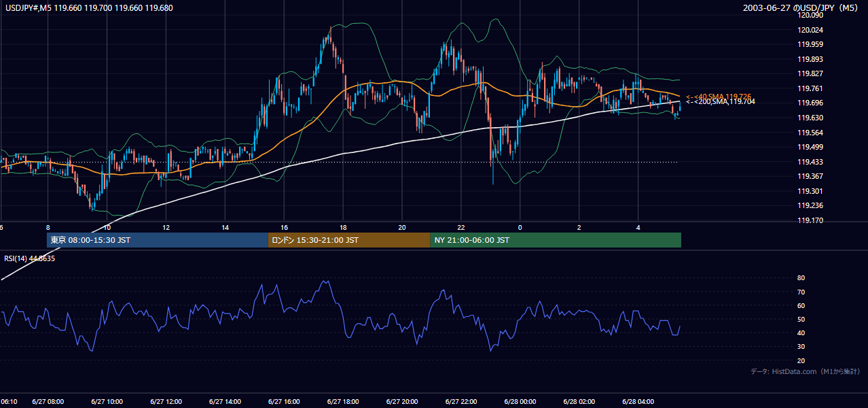Click the 119.827 price axis label
The width and height of the screenshot is (868, 408).
pyautogui.click(x=812, y=73)
